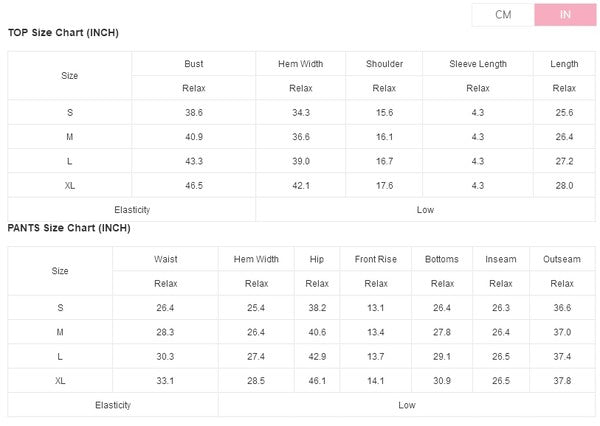Click the PANTS Size Chart (INCH) heading
Viewport: 600px width, 426px height.
coord(69,228)
